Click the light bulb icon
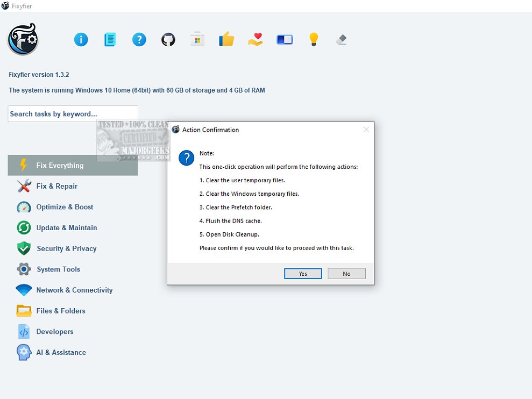 coord(314,39)
